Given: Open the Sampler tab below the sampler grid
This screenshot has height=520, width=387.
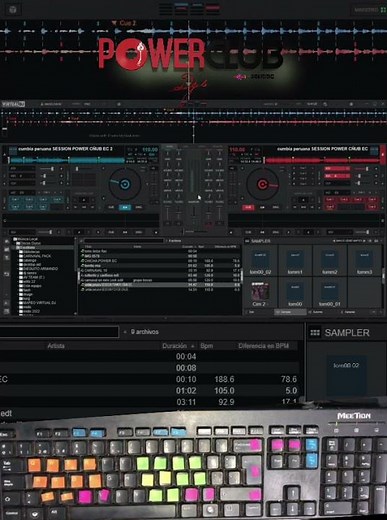Looking at the screenshot, I should coord(289,312).
